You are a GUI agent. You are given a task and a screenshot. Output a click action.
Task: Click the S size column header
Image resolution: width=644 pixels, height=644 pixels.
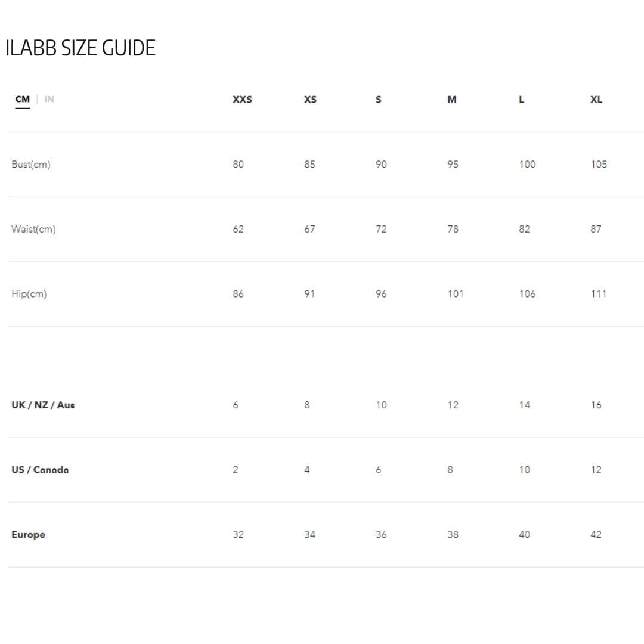(378, 100)
